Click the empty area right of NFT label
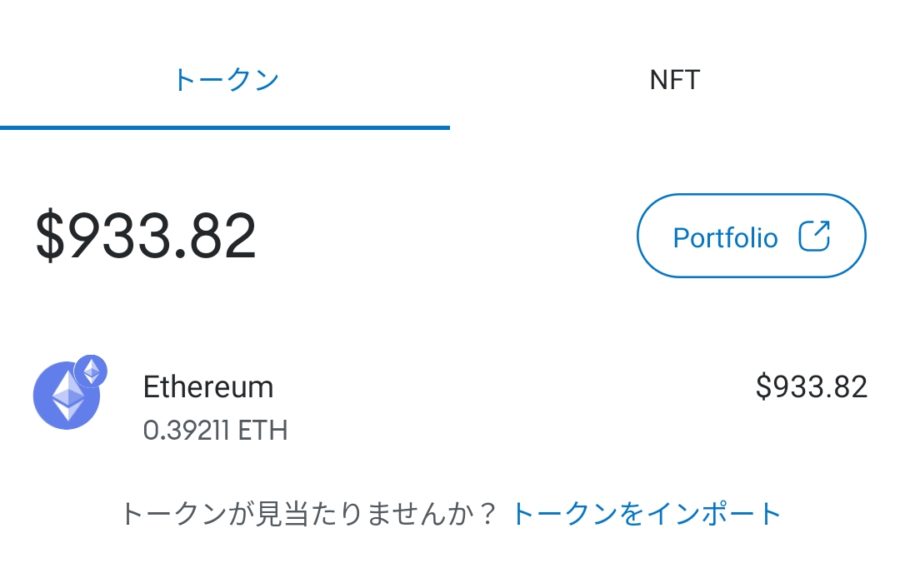Screen dimensions: 900x573 pos(800,80)
